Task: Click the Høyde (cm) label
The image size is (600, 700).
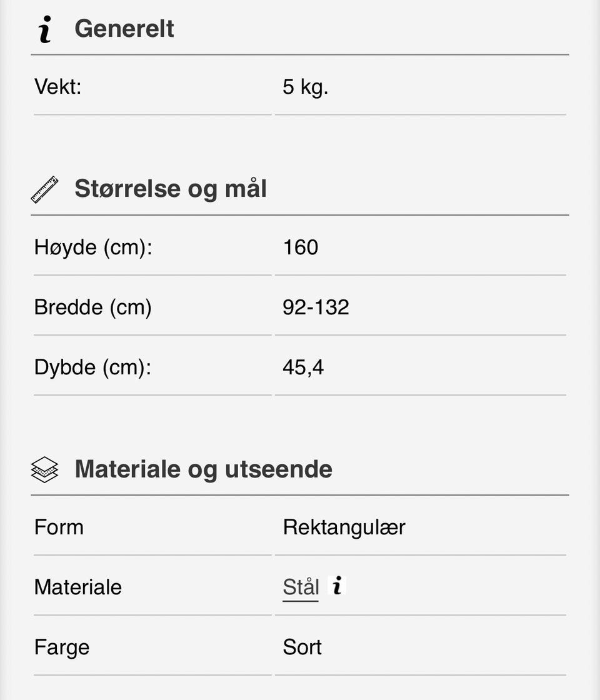Action: click(93, 247)
